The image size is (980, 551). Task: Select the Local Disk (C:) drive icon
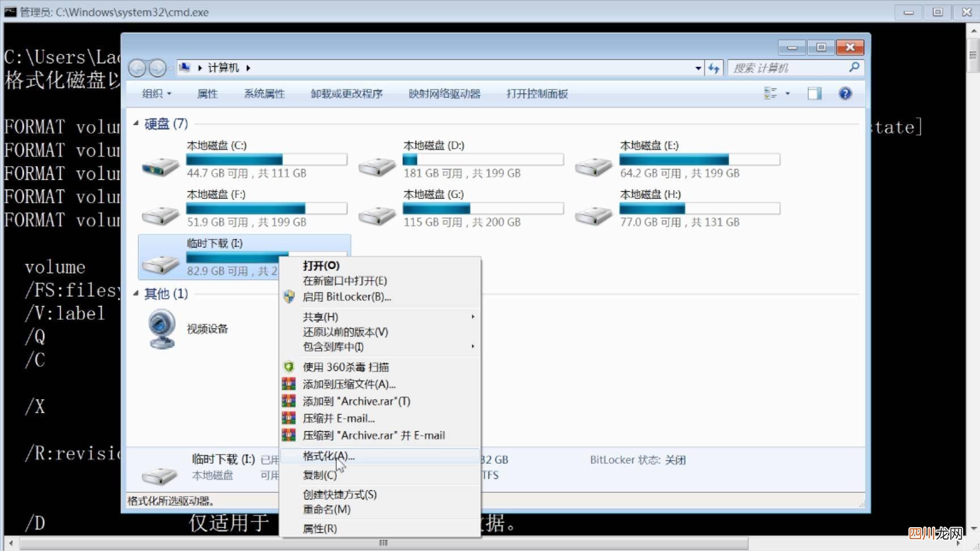(x=160, y=166)
